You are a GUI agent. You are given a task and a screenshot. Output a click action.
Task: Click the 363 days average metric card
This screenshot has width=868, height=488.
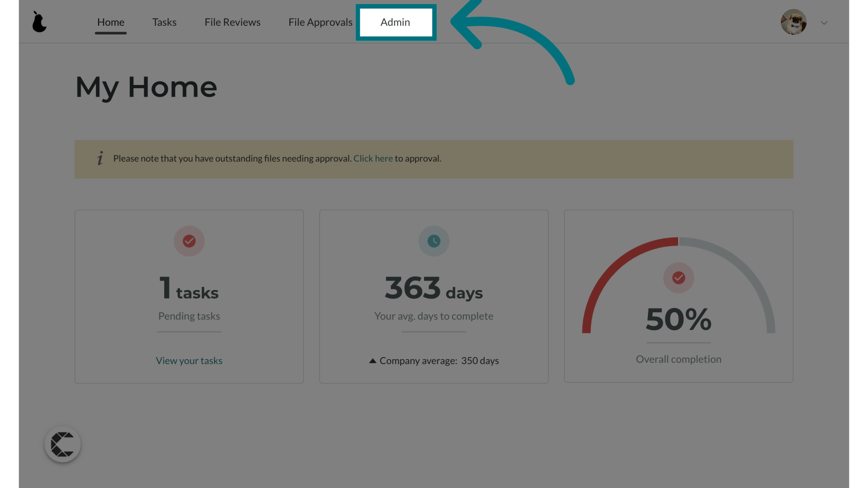tap(434, 296)
